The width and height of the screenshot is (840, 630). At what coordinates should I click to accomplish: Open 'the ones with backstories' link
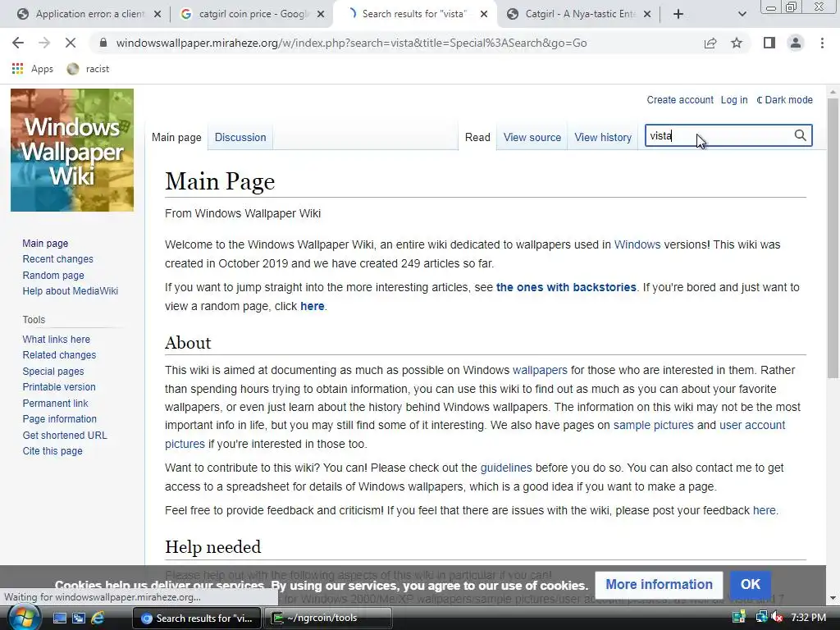[566, 287]
